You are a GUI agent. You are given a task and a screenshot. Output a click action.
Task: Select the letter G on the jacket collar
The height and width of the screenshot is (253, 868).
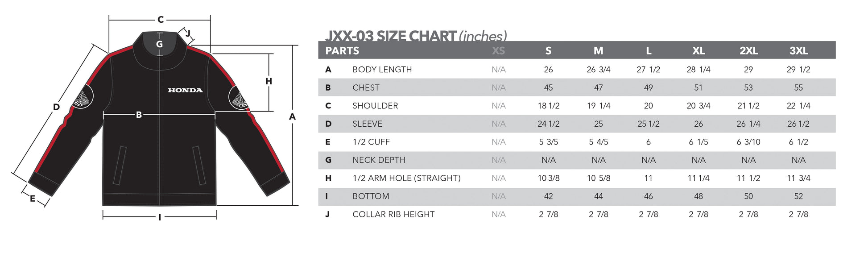[159, 44]
